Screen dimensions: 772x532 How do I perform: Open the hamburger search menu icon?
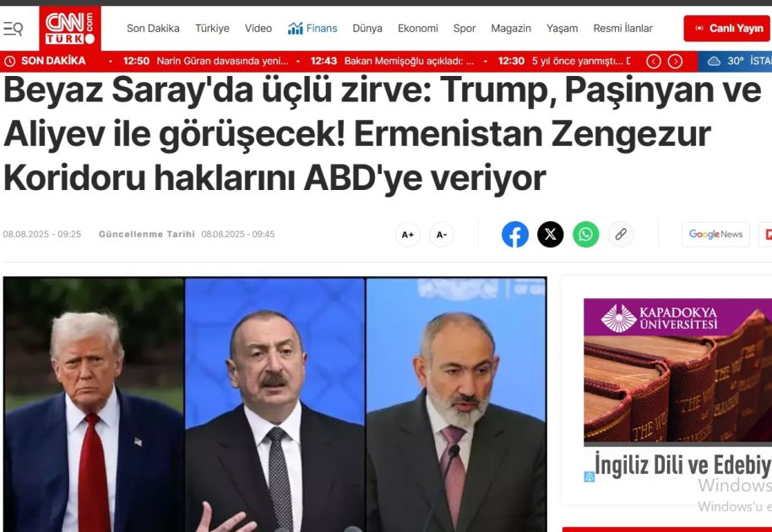13,29
